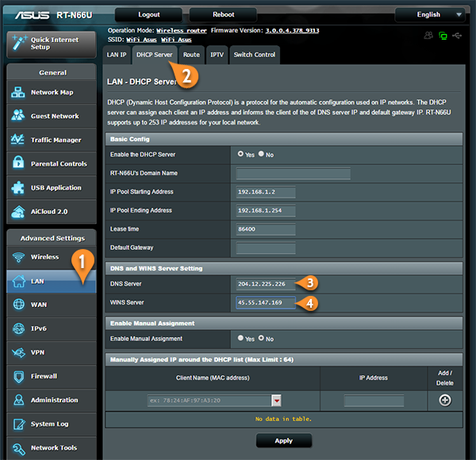Click the first WiFi_Asus SSID link
This screenshot has height=460, width=476.
click(x=141, y=40)
